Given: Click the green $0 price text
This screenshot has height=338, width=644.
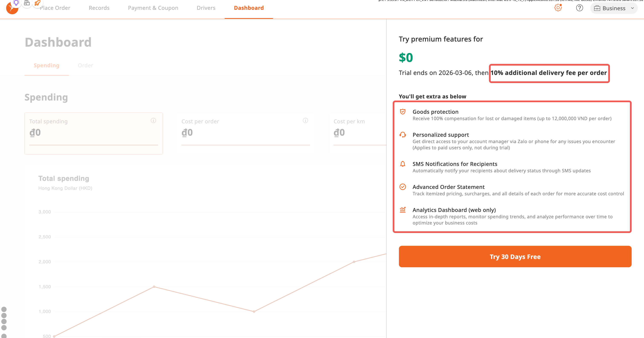Looking at the screenshot, I should tap(406, 58).
